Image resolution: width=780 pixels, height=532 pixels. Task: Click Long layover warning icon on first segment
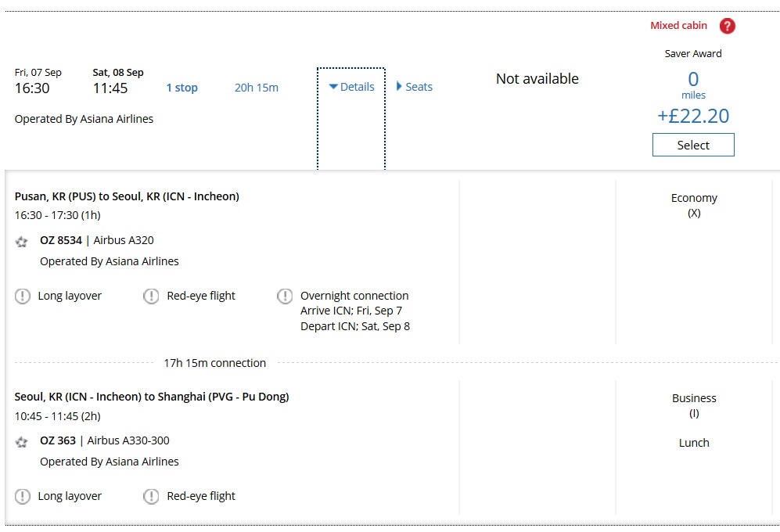click(23, 297)
